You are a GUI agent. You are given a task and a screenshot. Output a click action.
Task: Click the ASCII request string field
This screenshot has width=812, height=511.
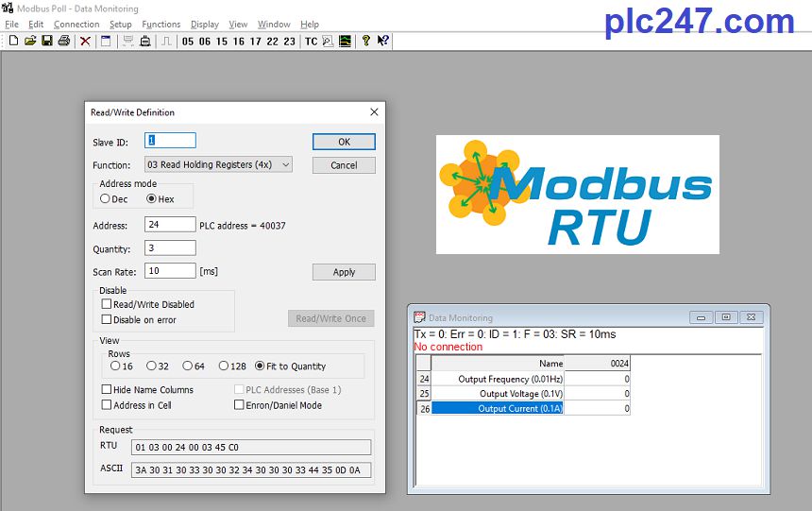click(x=251, y=470)
